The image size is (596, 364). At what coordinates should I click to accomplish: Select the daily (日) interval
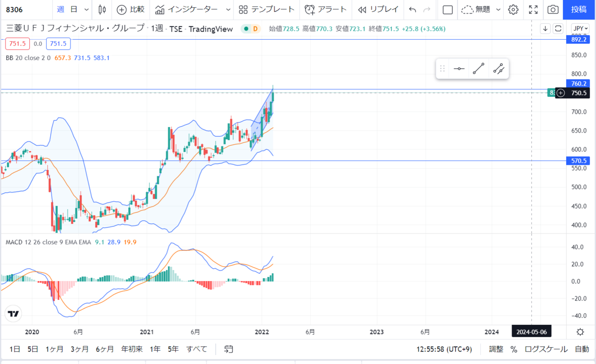click(x=74, y=9)
